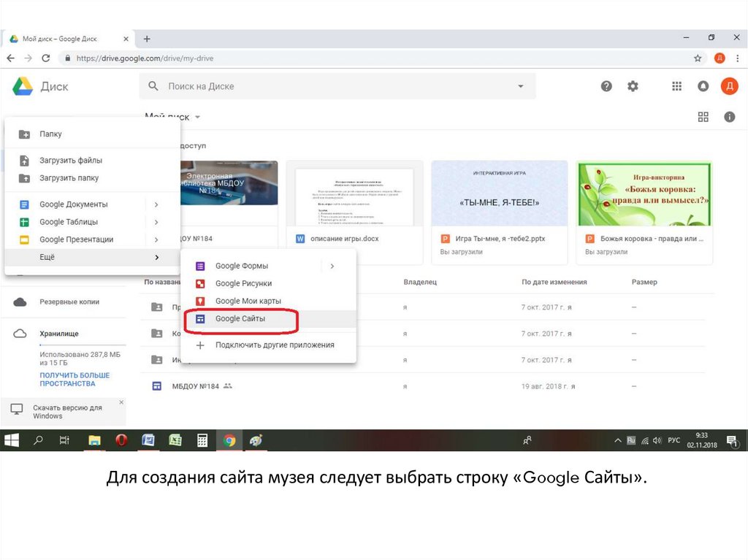This screenshot has width=748, height=560.
Task: Click the help question mark icon
Action: (x=606, y=86)
